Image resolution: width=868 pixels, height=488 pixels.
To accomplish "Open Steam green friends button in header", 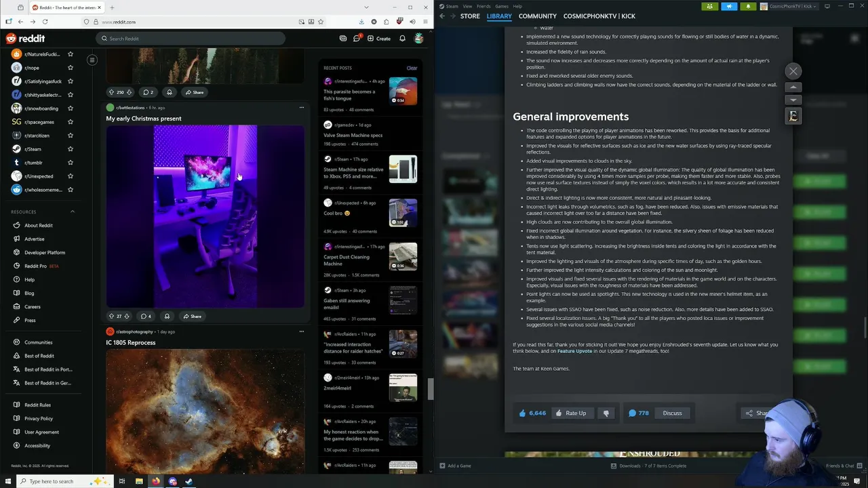I will [x=710, y=6].
